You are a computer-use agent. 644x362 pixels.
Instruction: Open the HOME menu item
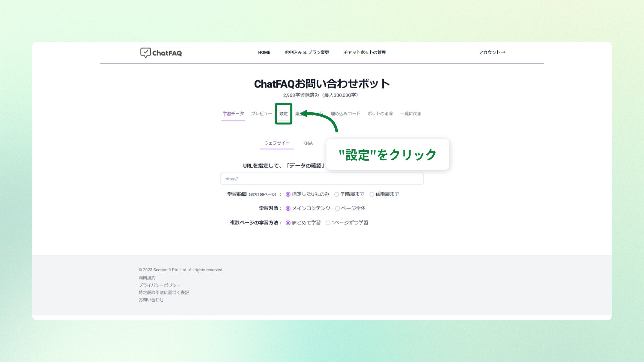click(264, 52)
